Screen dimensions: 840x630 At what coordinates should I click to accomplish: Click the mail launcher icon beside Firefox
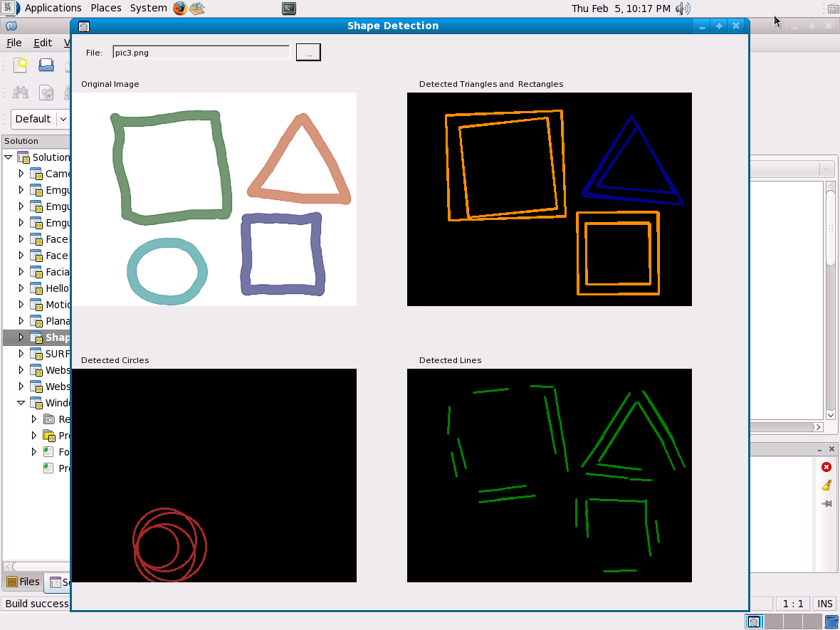[x=197, y=8]
